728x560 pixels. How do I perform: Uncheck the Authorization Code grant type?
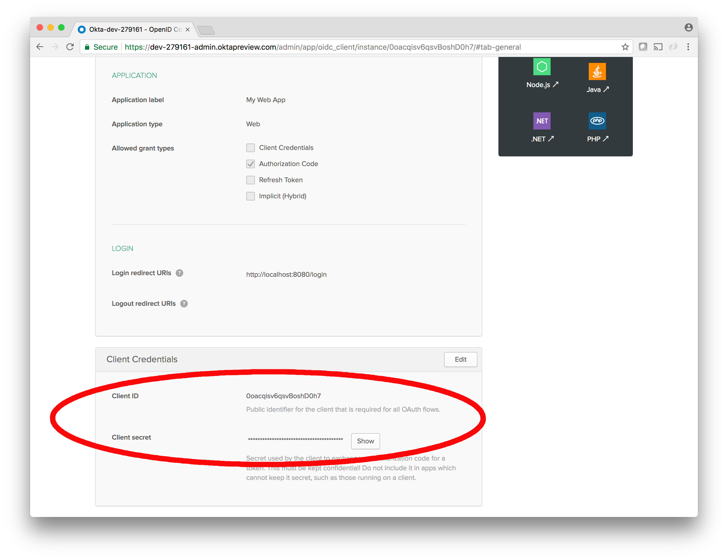[x=250, y=164]
